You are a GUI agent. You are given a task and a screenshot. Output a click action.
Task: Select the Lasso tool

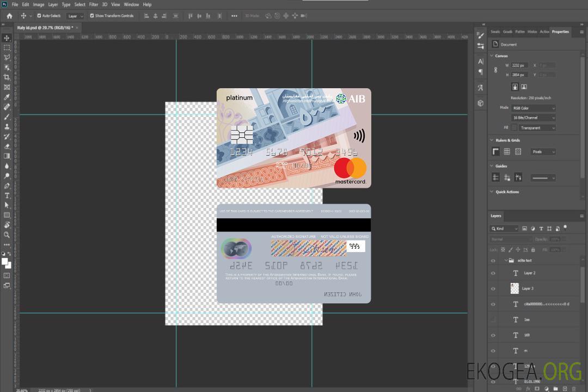[7, 57]
